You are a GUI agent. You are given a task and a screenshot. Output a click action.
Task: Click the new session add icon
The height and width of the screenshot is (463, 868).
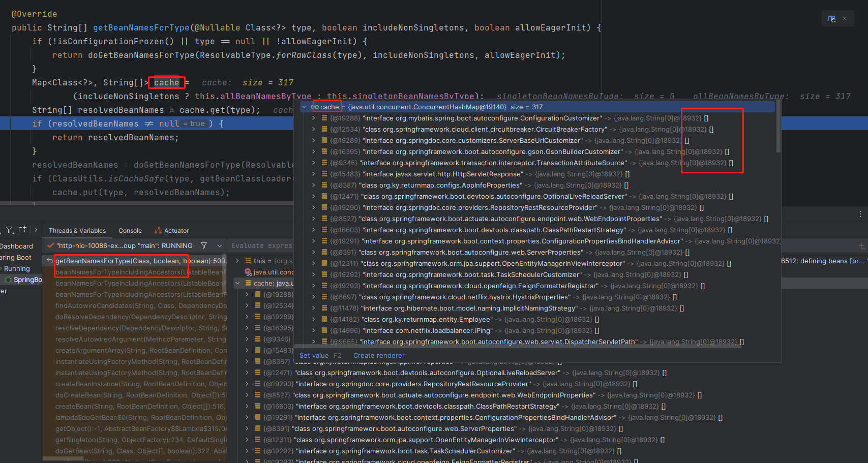pyautogui.click(x=22, y=230)
